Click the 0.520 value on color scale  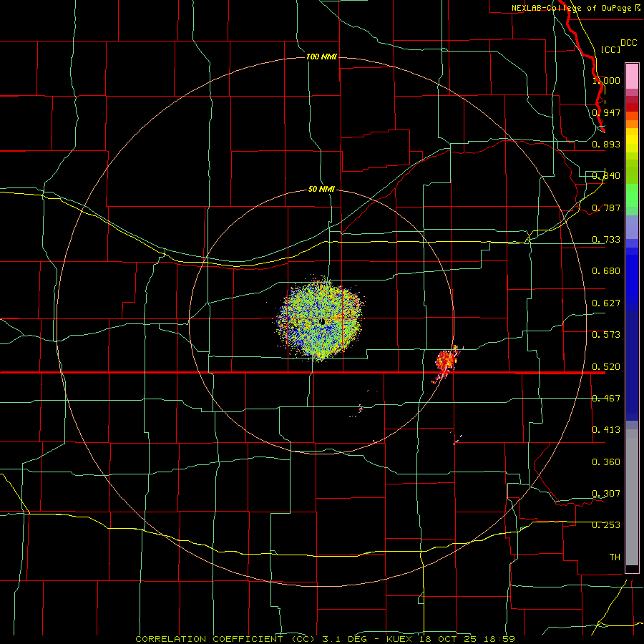point(606,367)
